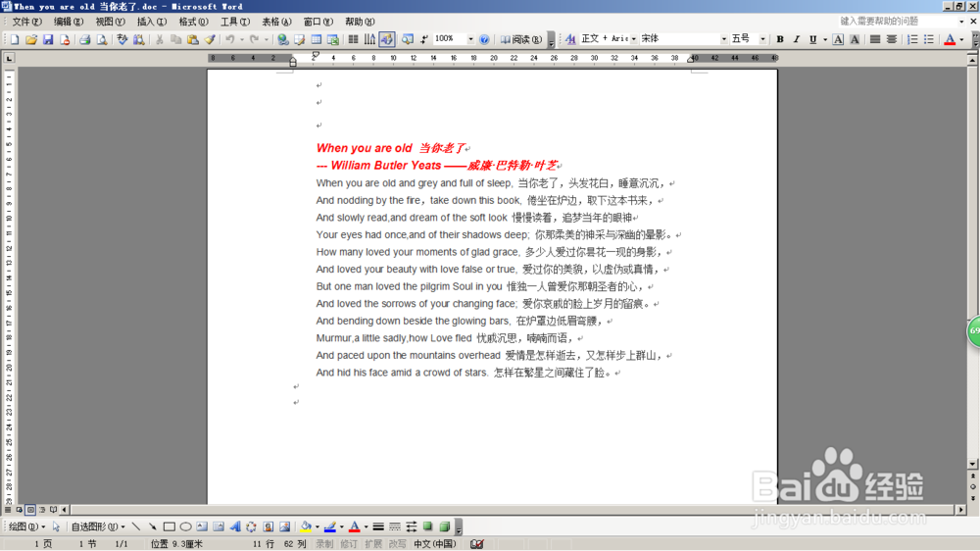Undo the last action
This screenshot has width=980, height=551.
(x=230, y=39)
